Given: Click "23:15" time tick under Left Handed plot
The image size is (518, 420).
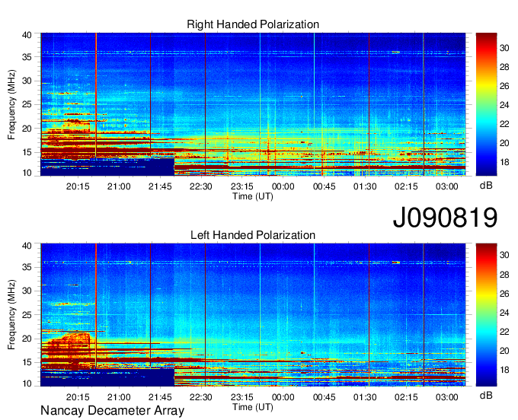Looking at the screenshot, I should 241,397.
